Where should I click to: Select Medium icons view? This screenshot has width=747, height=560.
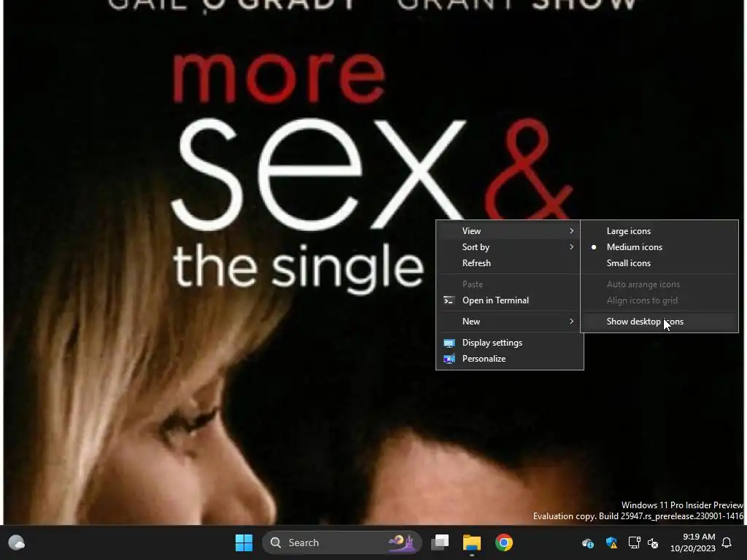coord(659,247)
